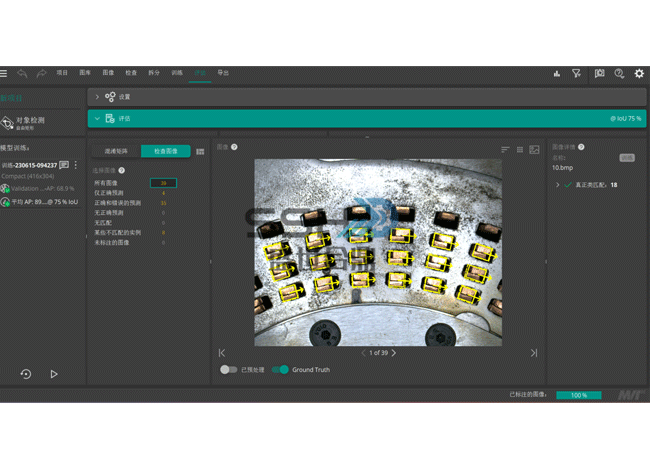Select the 检查图像 button
The width and height of the screenshot is (650, 466).
pyautogui.click(x=165, y=151)
